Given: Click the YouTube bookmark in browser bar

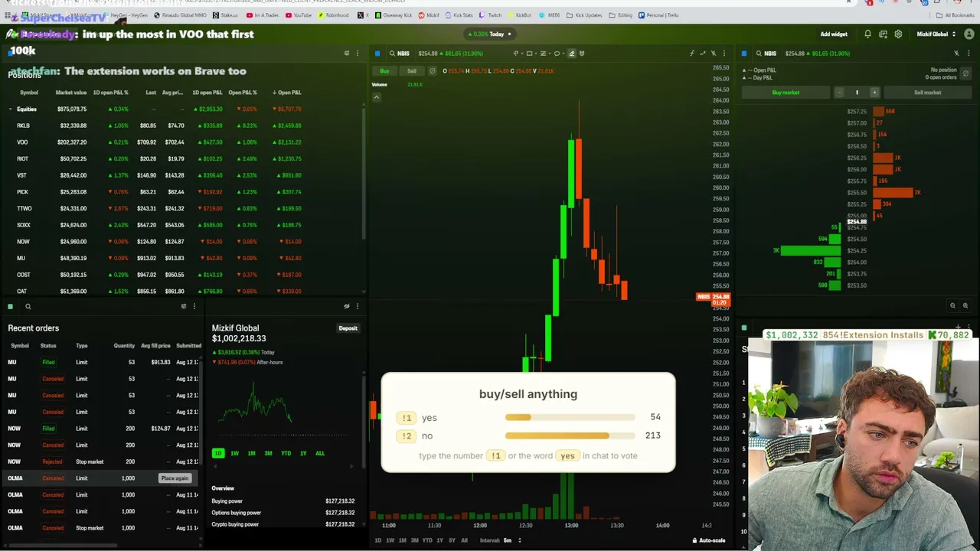Looking at the screenshot, I should (299, 15).
